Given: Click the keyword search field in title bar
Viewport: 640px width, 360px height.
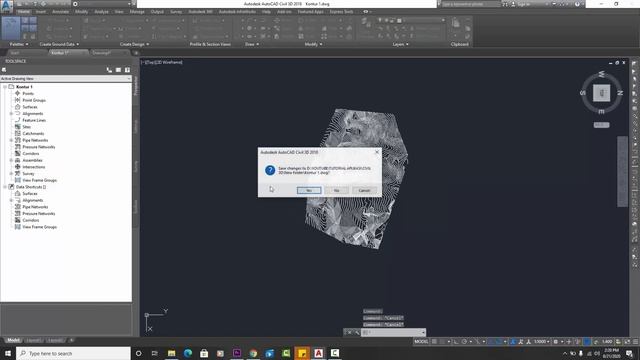Looking at the screenshot, I should (471, 4).
